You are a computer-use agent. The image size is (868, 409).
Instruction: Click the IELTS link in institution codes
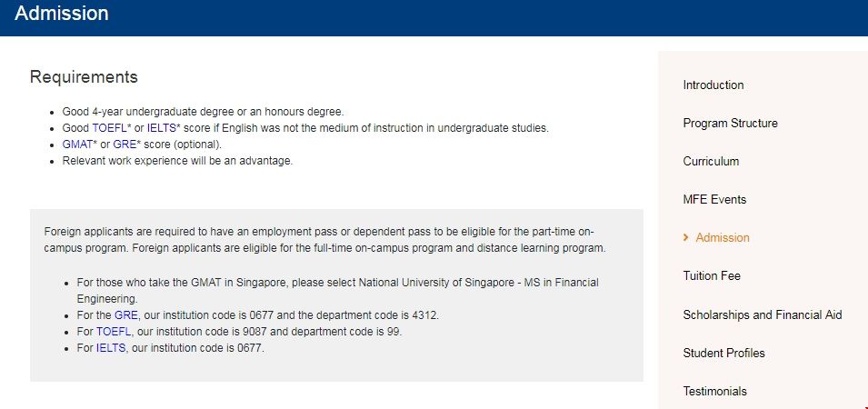111,348
